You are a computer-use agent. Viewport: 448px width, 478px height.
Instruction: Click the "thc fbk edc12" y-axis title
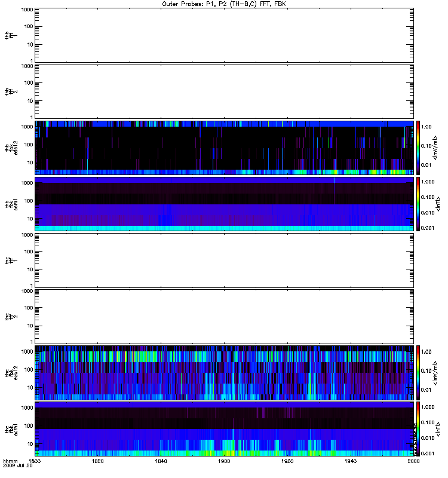(x=11, y=373)
